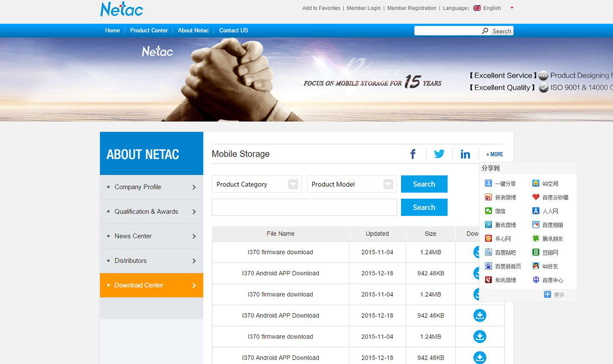Viewport: 613px width, 364px height.
Task: Share to QQ空间 from the popup
Action: [x=545, y=183]
